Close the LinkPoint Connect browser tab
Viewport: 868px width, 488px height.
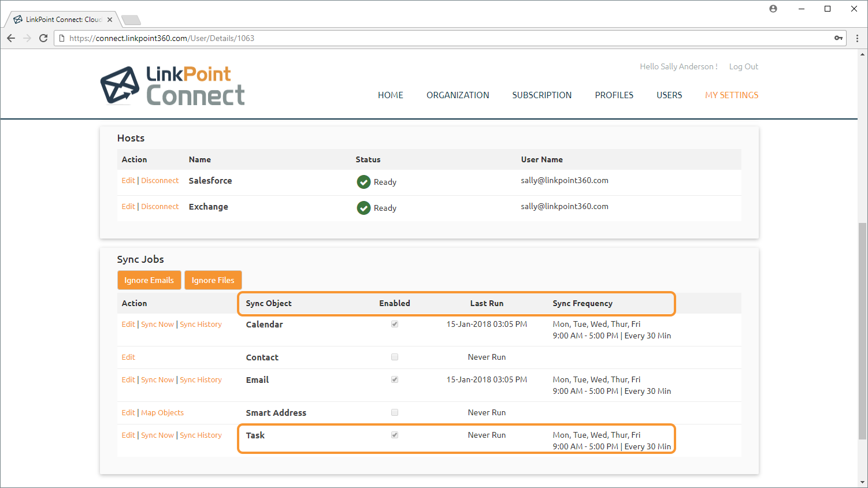(110, 20)
